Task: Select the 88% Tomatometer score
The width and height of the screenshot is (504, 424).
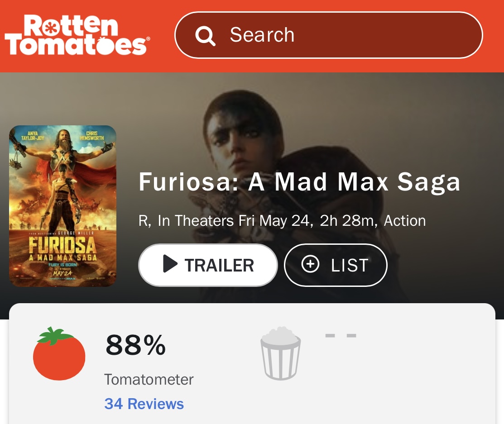Action: tap(135, 345)
